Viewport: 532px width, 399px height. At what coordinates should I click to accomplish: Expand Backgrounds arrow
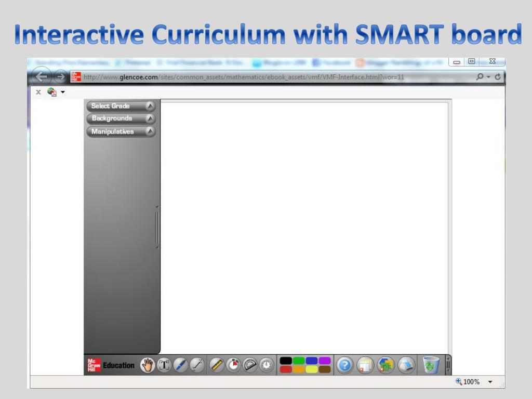click(150, 118)
